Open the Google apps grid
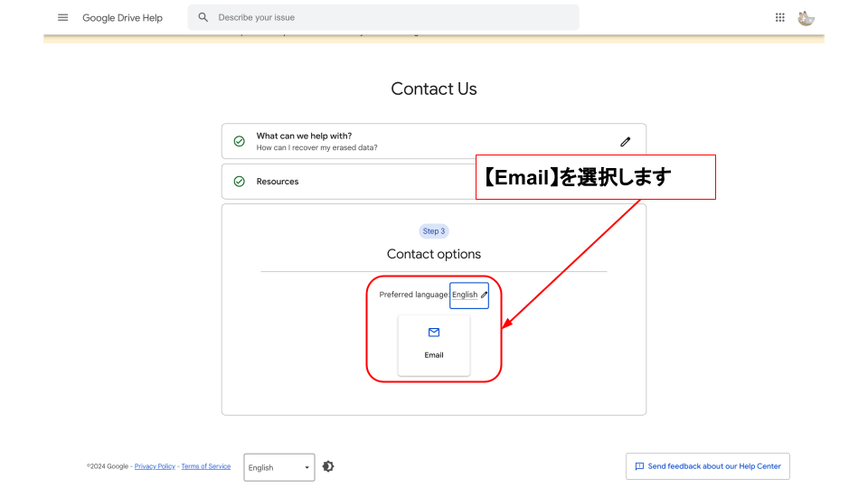Image resolution: width=868 pixels, height=488 pixels. point(780,17)
